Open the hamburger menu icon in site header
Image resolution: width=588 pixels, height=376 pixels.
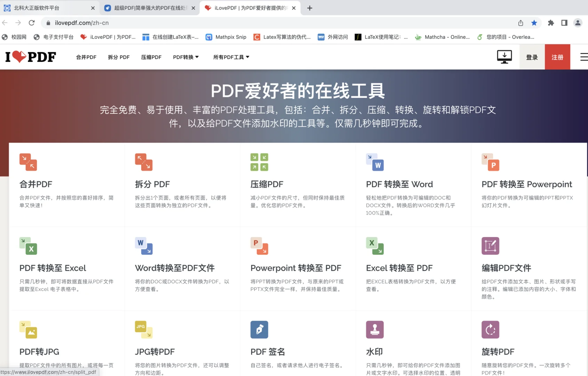[584, 57]
